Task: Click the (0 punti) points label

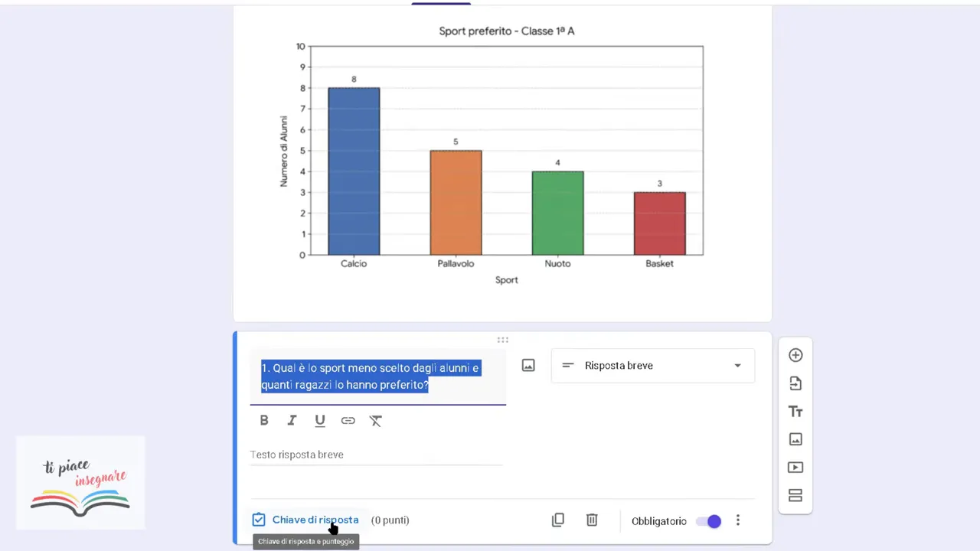Action: [390, 520]
